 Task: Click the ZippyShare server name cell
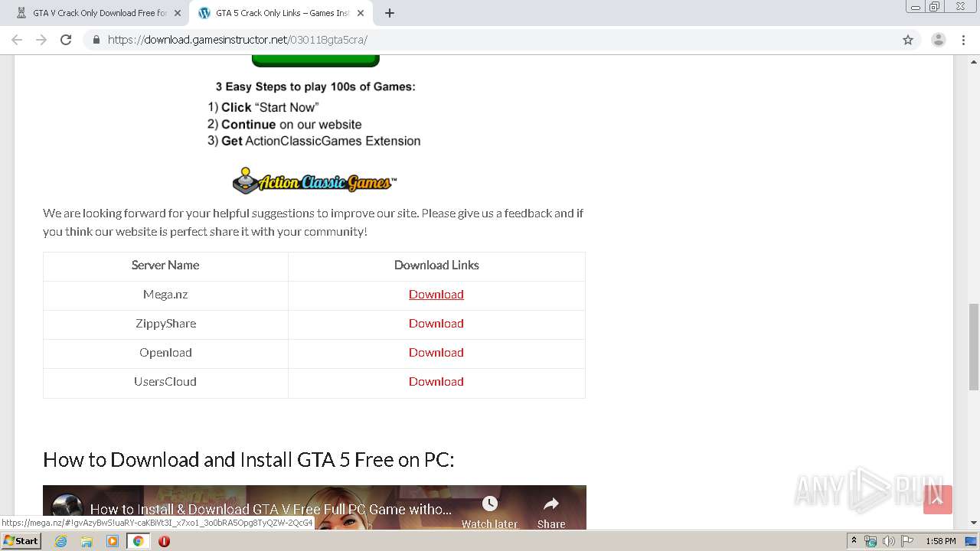pyautogui.click(x=165, y=324)
